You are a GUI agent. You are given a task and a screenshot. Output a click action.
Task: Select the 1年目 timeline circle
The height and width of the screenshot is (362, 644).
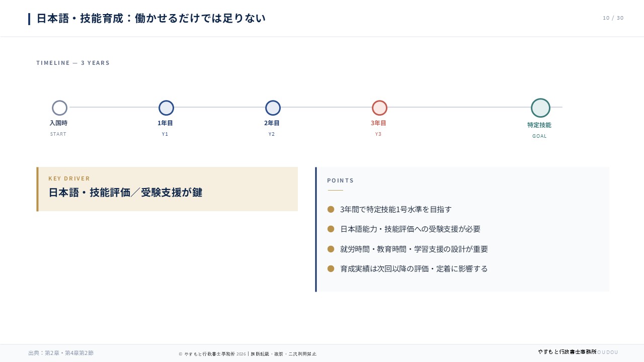pos(166,108)
